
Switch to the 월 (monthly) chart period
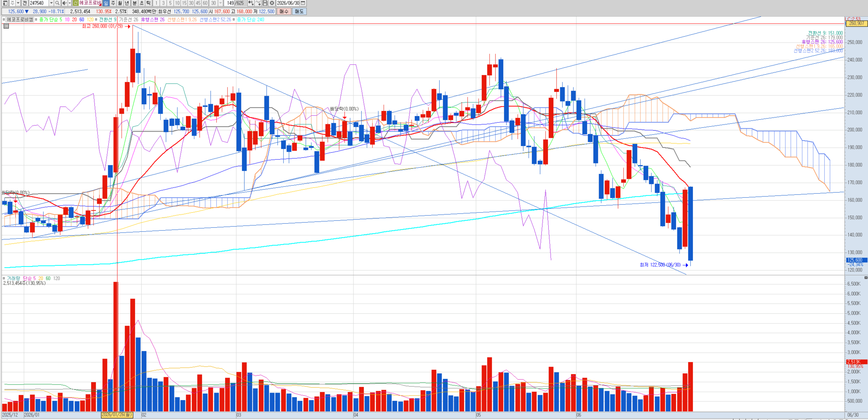coord(120,3)
